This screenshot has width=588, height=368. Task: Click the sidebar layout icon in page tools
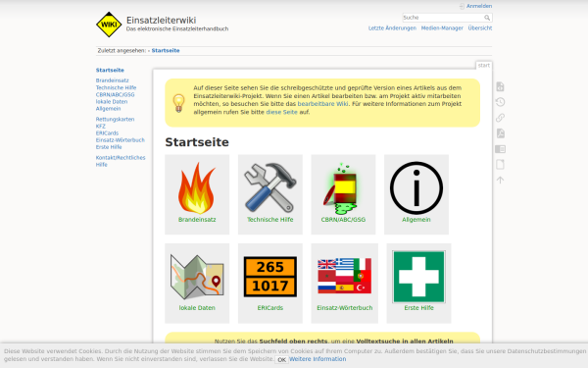(500, 149)
